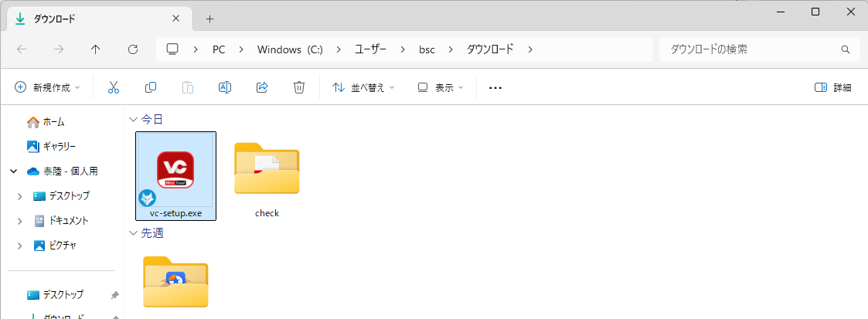Add a new tab with plus button
868x319 pixels.
pos(209,19)
